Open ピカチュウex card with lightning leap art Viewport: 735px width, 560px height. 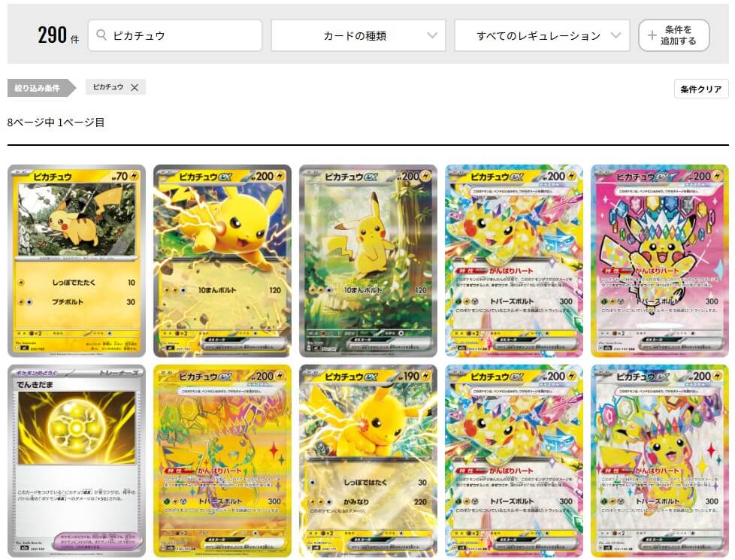[222, 261]
